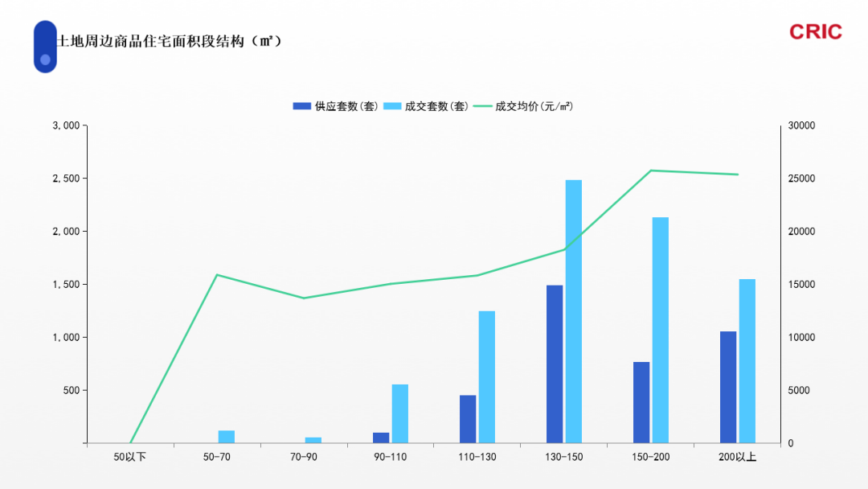Click the left axis value 500
The height and width of the screenshot is (489, 868).
pos(72,390)
